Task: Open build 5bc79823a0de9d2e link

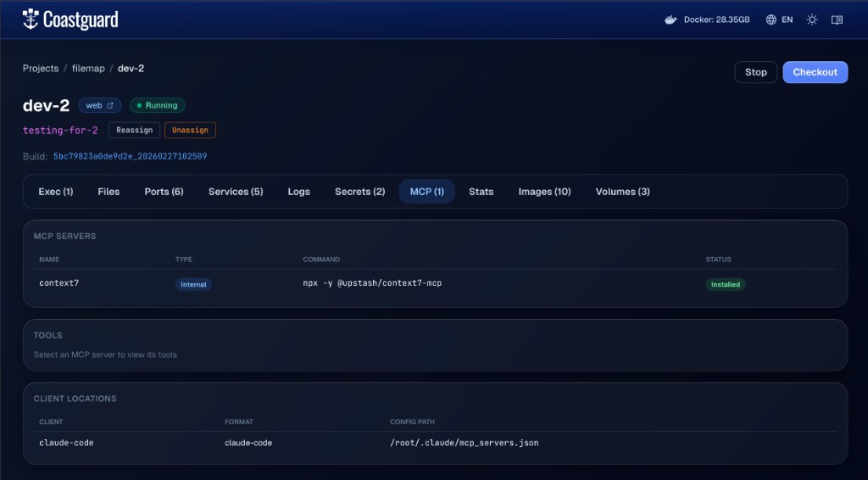Action: click(130, 157)
